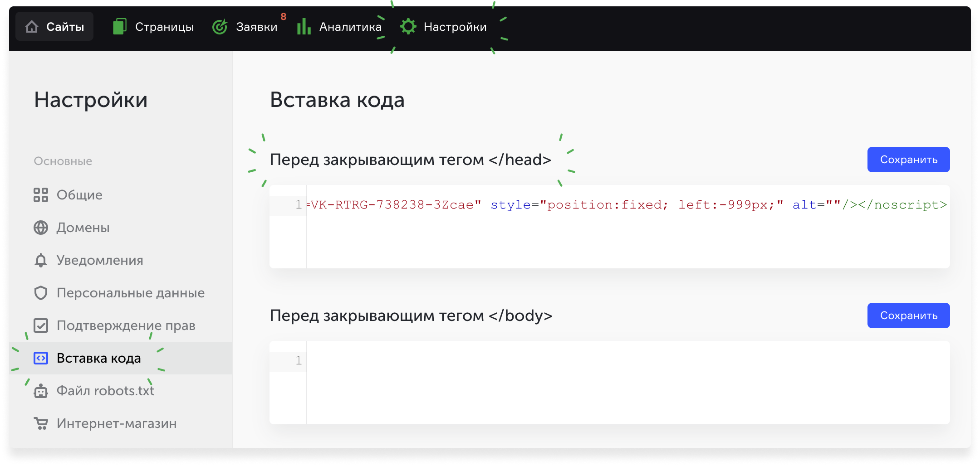Open the Страницы menu item
Image resolution: width=980 pixels, height=466 pixels.
click(153, 27)
